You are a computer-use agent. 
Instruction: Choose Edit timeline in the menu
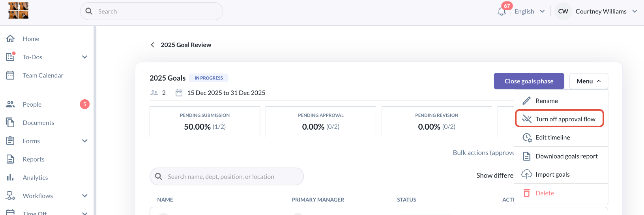(561, 138)
